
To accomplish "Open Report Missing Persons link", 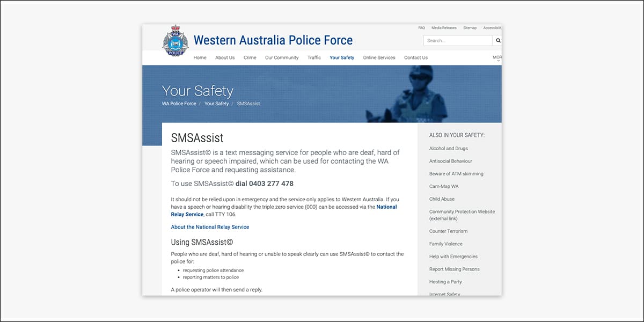I will pyautogui.click(x=455, y=269).
